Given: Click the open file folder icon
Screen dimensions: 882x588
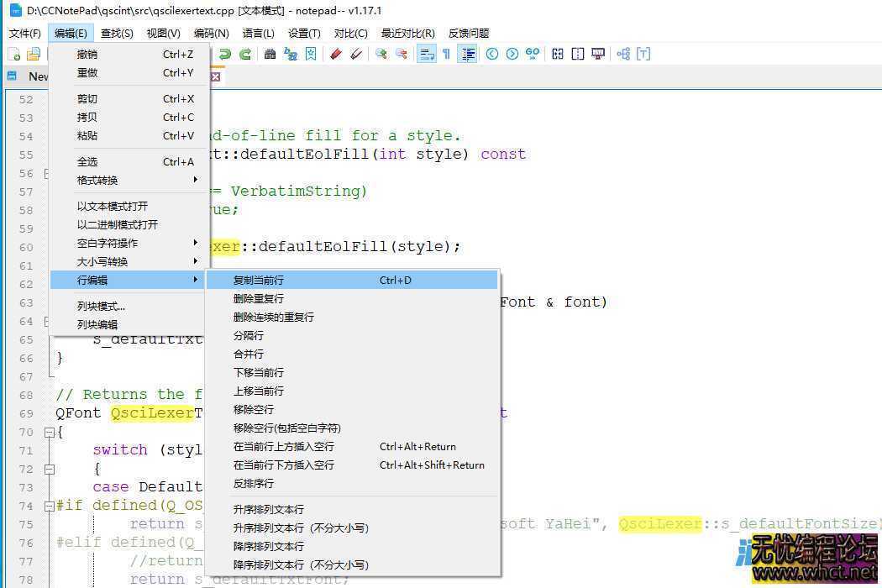Looking at the screenshot, I should [x=32, y=54].
